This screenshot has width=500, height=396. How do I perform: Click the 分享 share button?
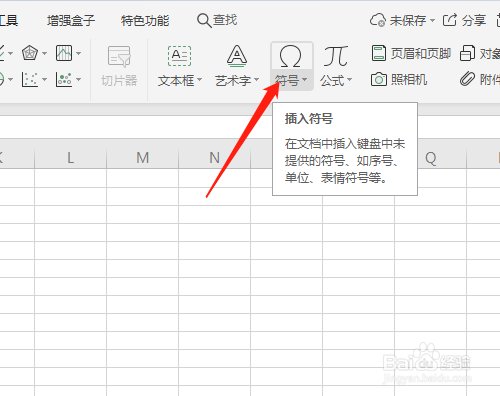[x=464, y=20]
